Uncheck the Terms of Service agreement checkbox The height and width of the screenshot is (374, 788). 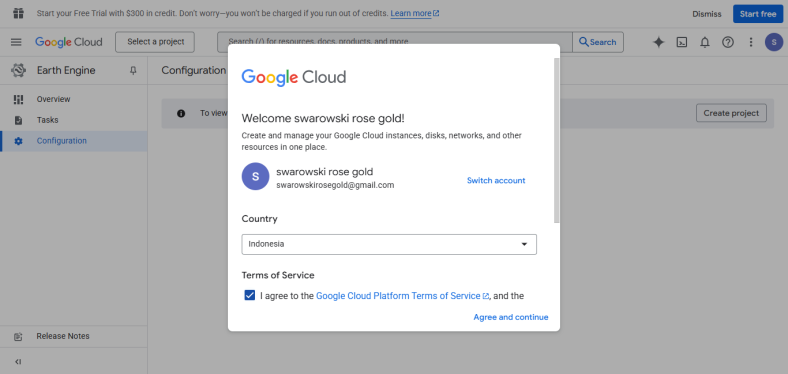pyautogui.click(x=250, y=295)
